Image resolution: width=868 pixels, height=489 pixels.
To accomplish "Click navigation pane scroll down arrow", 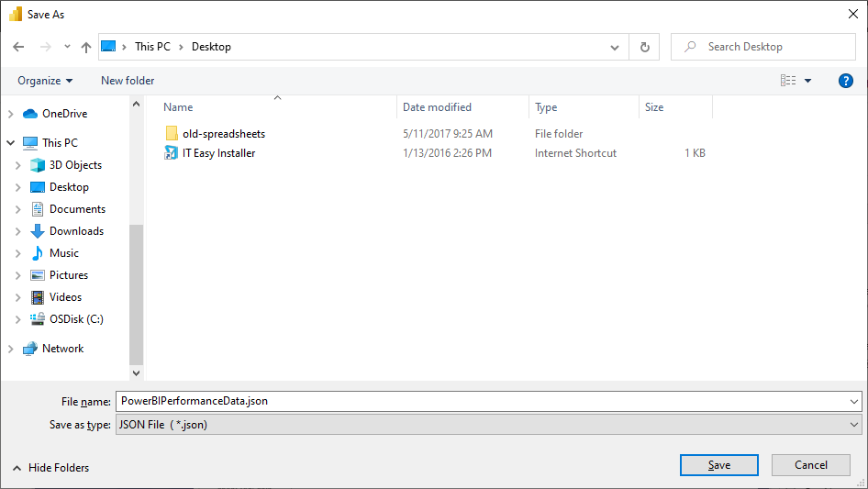I will (x=136, y=372).
